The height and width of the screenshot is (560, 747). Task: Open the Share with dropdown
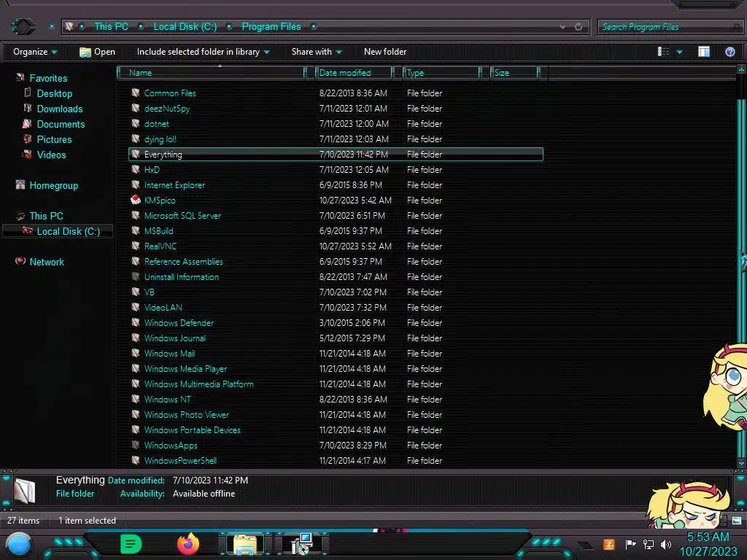point(317,52)
